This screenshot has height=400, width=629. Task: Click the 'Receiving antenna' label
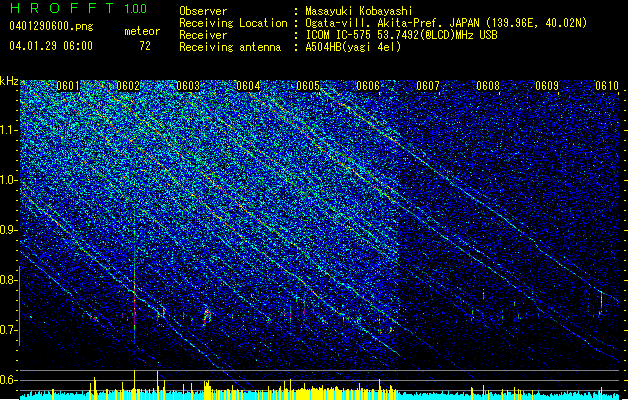[x=230, y=47]
